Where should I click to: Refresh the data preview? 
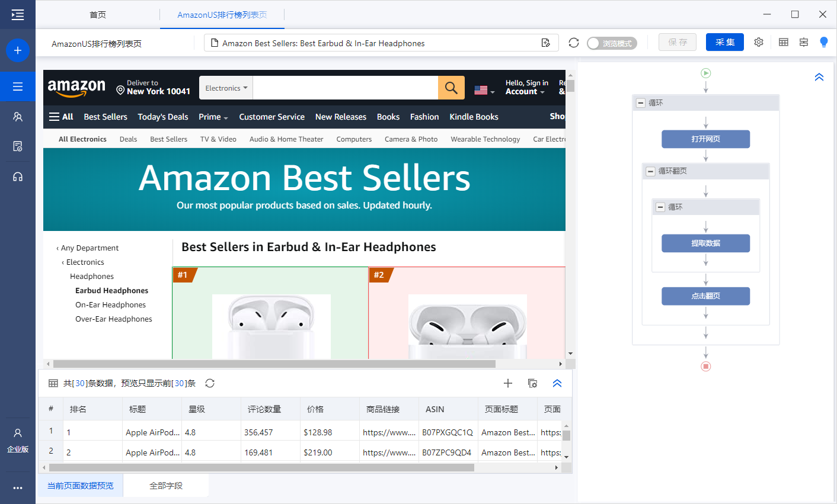(210, 383)
